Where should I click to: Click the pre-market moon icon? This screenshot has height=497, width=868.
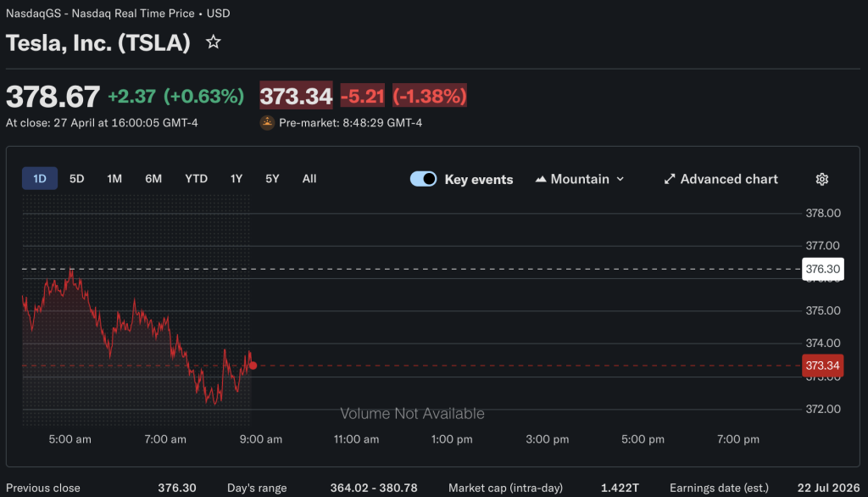click(x=267, y=123)
